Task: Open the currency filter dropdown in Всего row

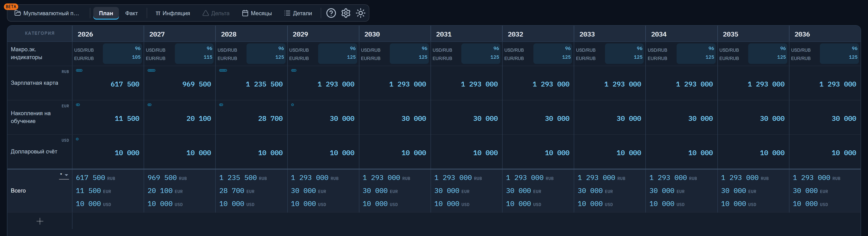Action: coord(64,175)
